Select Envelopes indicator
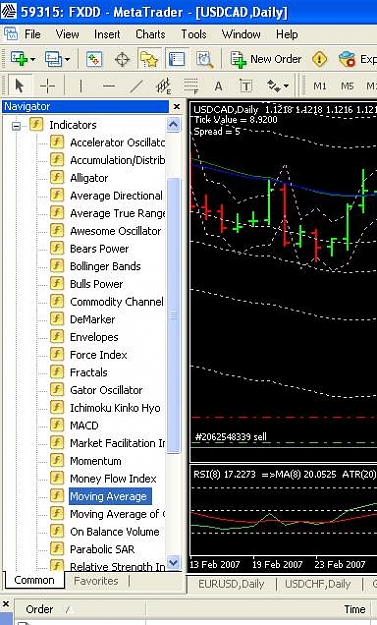 tap(94, 337)
